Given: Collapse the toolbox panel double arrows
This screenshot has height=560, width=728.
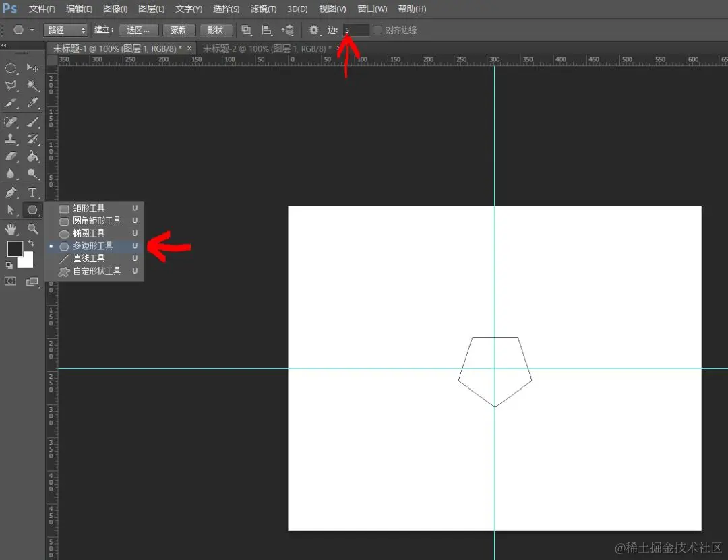Looking at the screenshot, I should point(4,46).
